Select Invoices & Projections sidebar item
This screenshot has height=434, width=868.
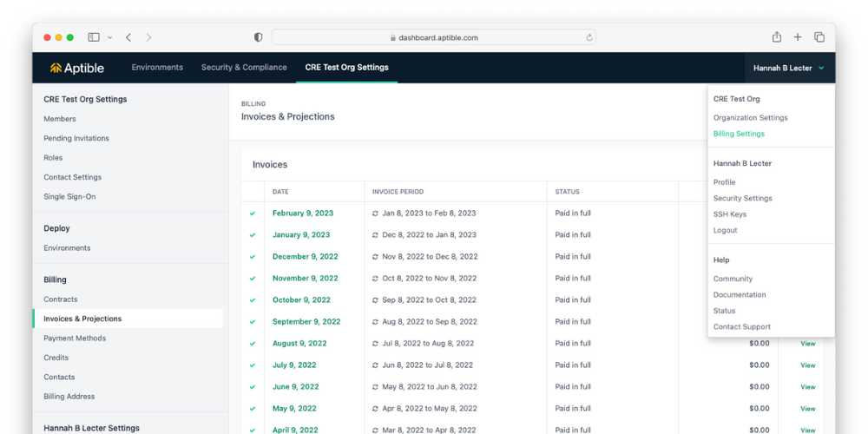point(128,319)
